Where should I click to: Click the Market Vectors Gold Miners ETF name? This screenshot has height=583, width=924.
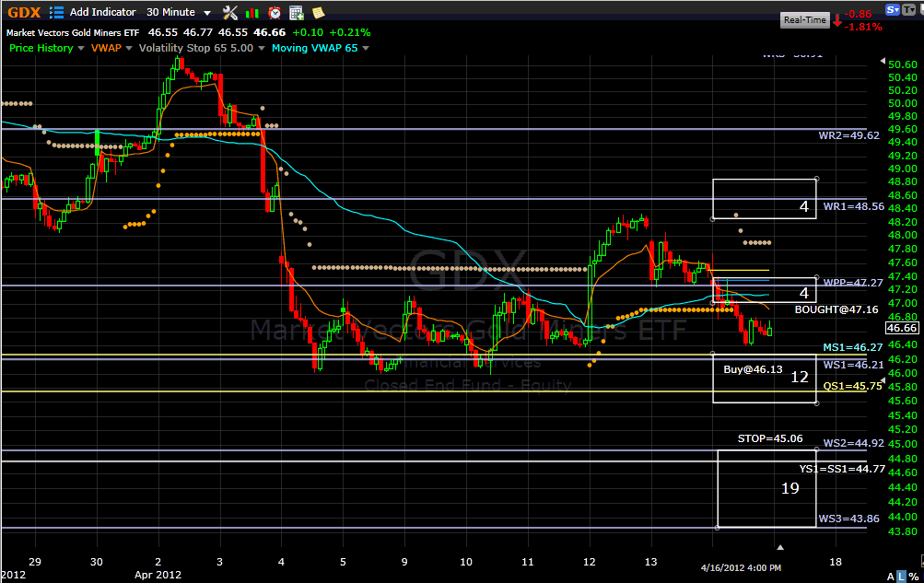pyautogui.click(x=73, y=33)
